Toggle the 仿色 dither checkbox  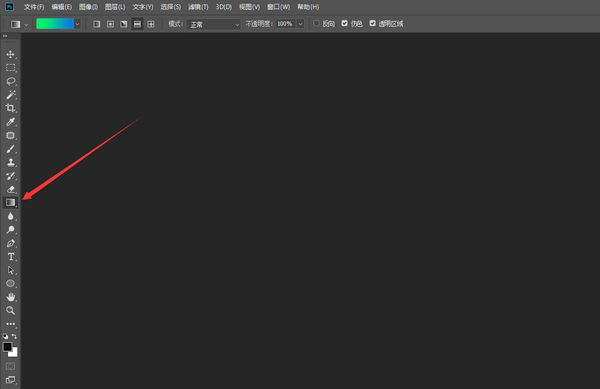point(344,24)
